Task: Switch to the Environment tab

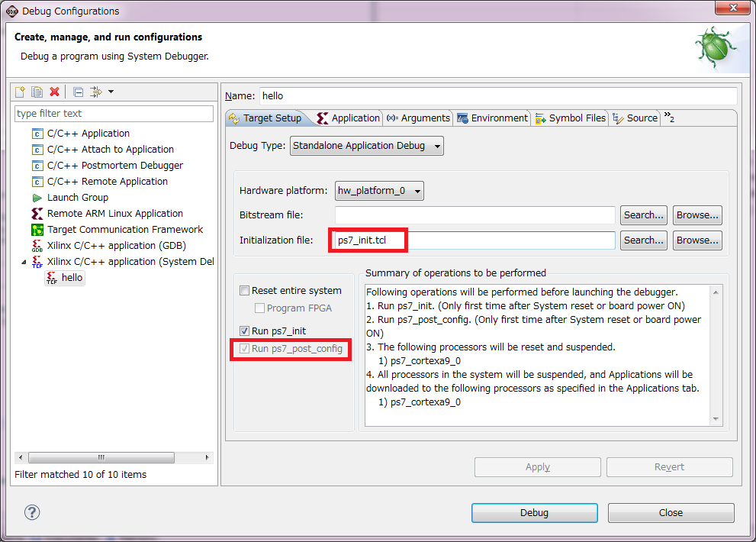Action: pyautogui.click(x=492, y=118)
